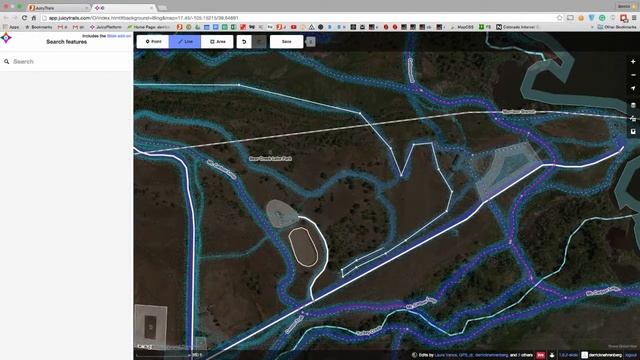Click the edit count badge beside Save

coord(311,42)
